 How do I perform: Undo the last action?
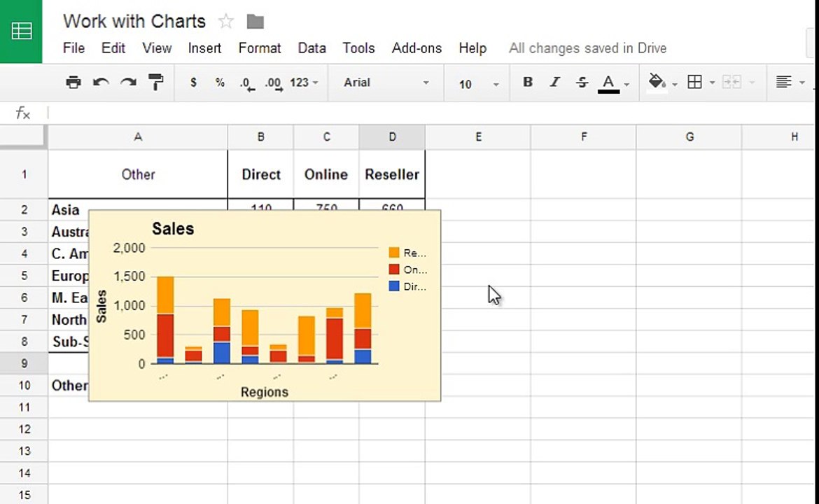101,83
